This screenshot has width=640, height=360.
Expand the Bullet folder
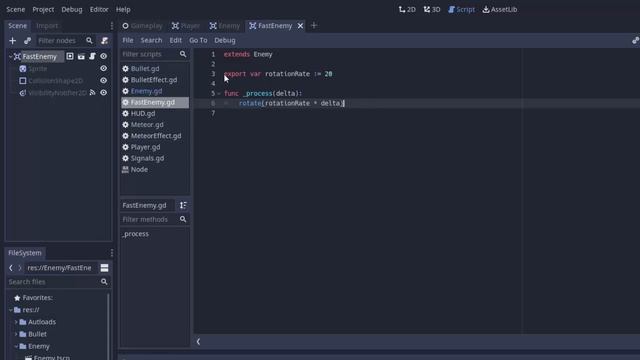point(16,334)
